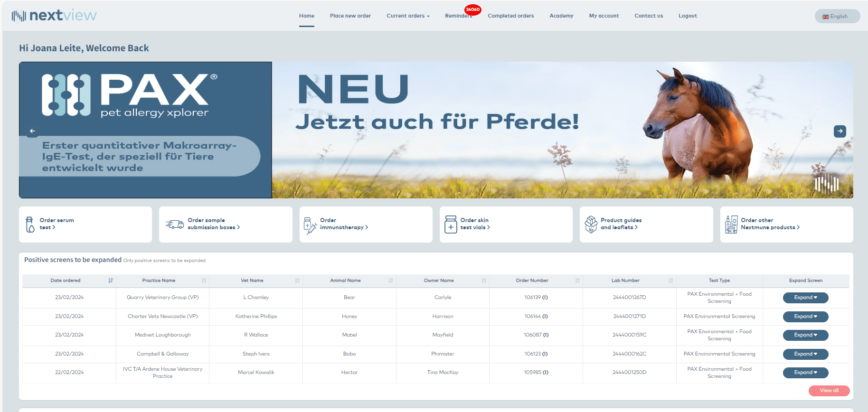The height and width of the screenshot is (412, 868).
Task: Go to previous banner slide arrow
Action: pos(32,131)
